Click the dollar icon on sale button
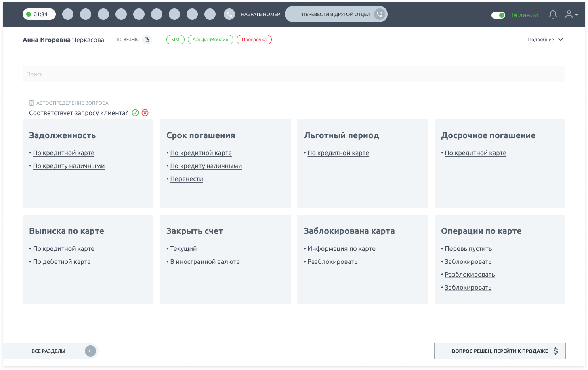 pyautogui.click(x=556, y=351)
